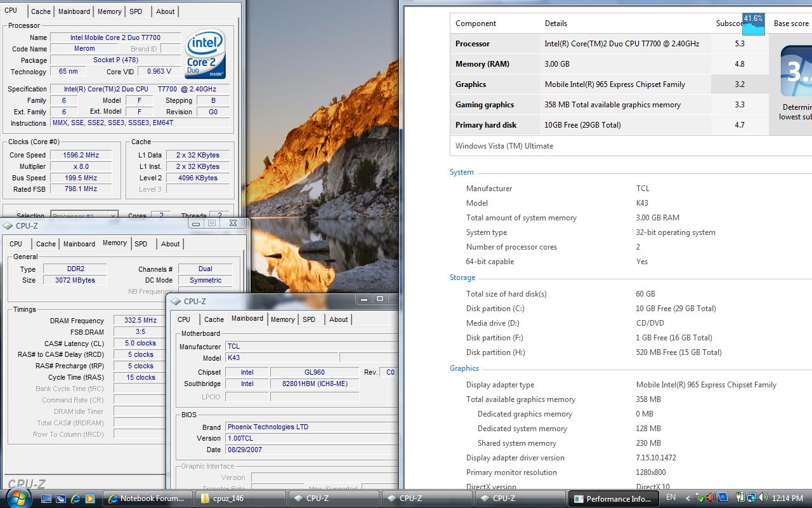Open Cache tab in top CPU-Z window
Screen dimensions: 812x508
point(41,11)
